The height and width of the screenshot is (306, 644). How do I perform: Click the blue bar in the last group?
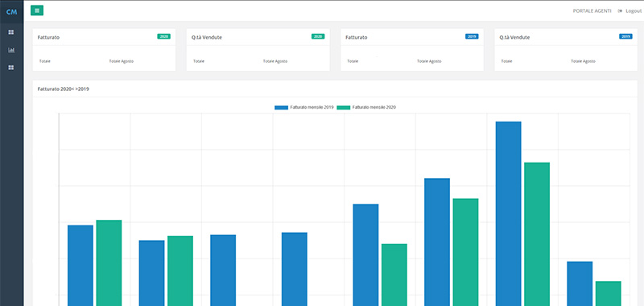point(580,283)
